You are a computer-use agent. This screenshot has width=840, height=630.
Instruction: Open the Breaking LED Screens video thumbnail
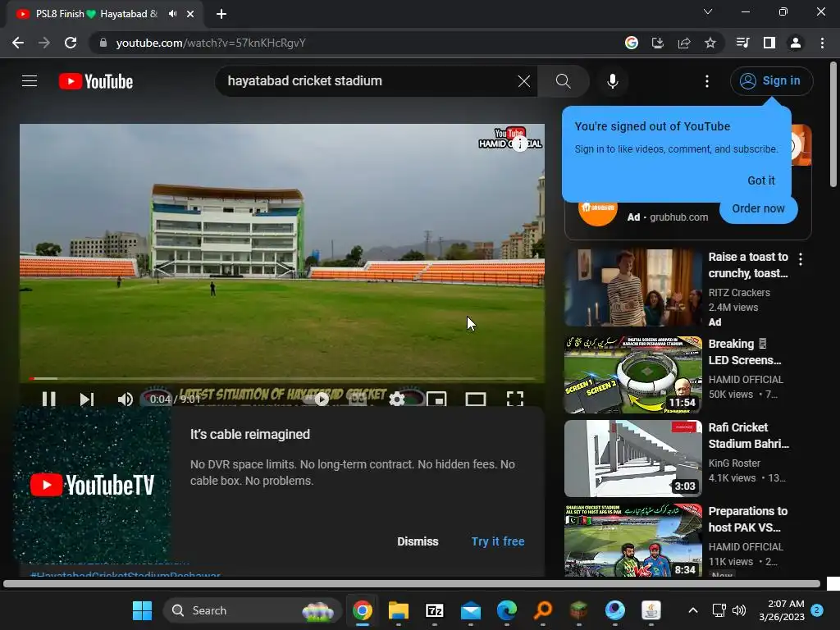coord(632,374)
